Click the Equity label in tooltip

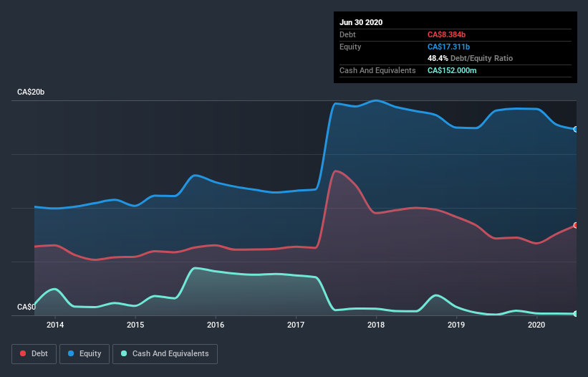(x=350, y=47)
